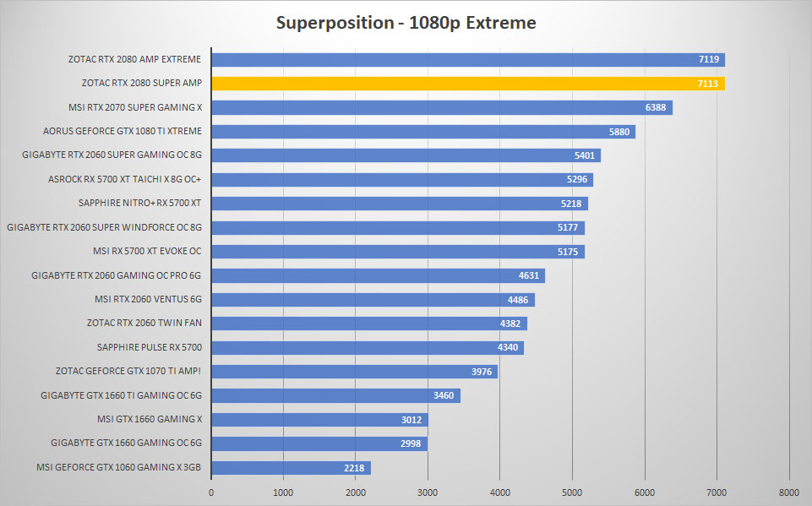Select the ZOTAC RTX 2080 AMP EXTREME label
The image size is (812, 506).
click(134, 59)
